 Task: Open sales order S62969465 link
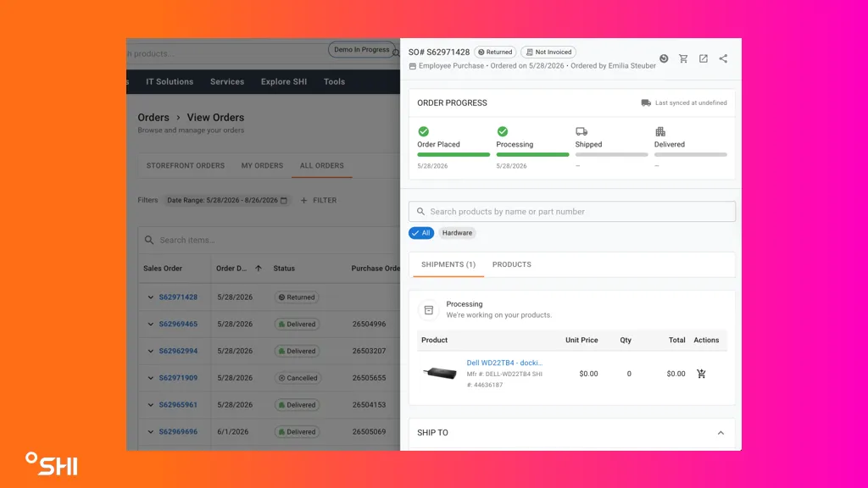[x=178, y=324]
